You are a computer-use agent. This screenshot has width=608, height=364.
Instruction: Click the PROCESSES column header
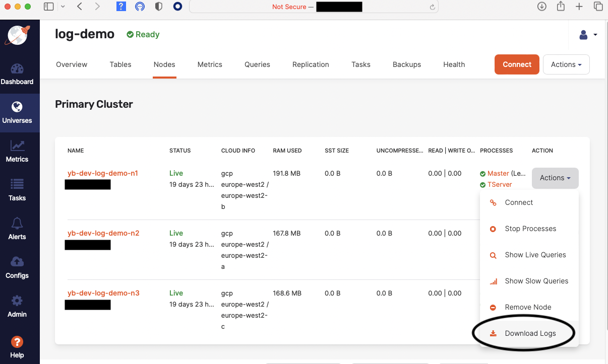497,151
